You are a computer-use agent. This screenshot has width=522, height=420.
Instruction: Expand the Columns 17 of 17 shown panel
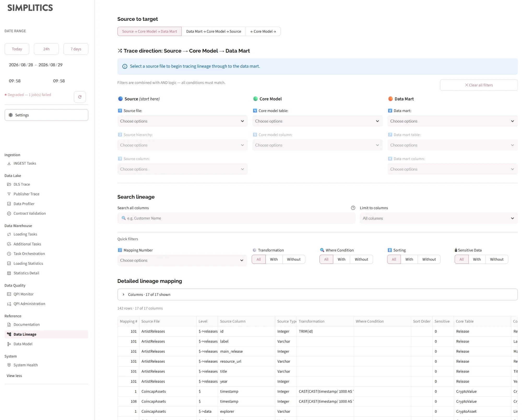[317, 295]
